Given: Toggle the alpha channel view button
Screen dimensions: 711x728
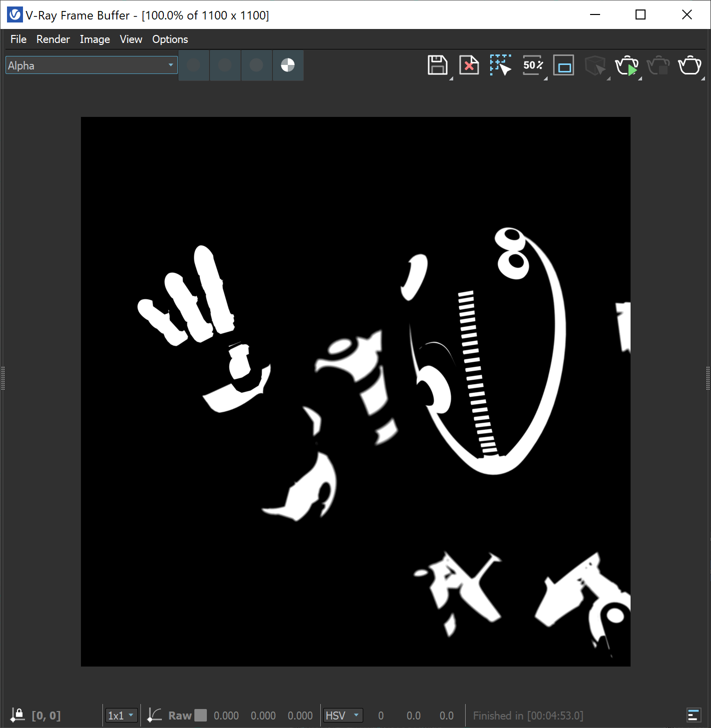Looking at the screenshot, I should (288, 65).
